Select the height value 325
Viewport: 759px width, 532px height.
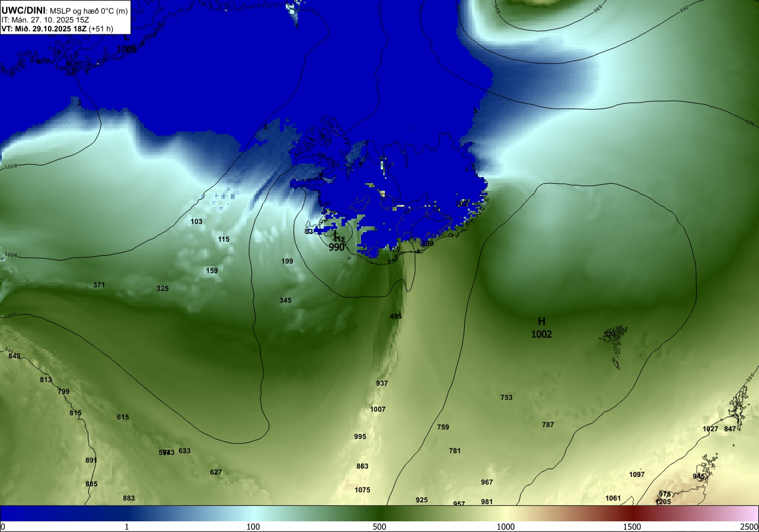[162, 289]
